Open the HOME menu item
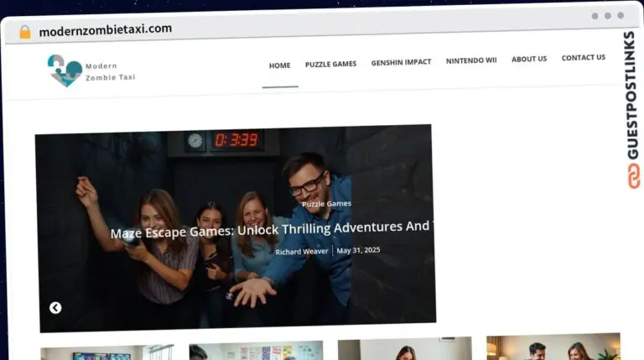Screen dimensions: 644x360 coord(280,65)
